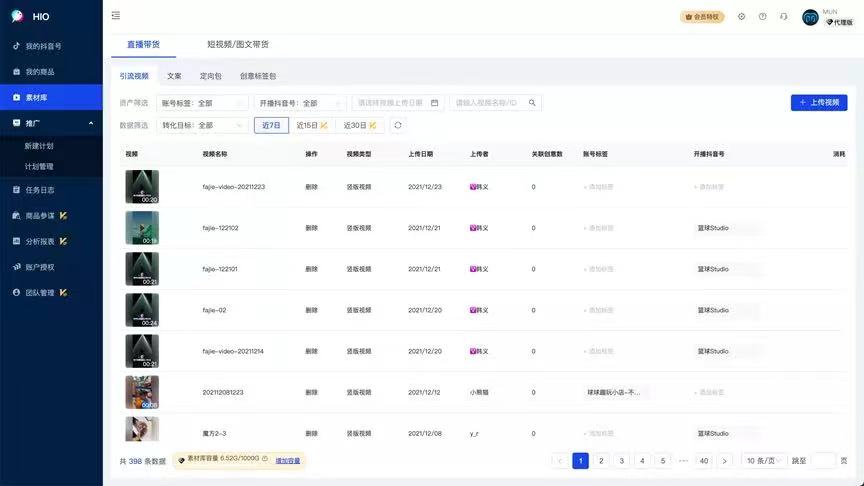Delete the video fajie-122102
This screenshot has height=486, width=864.
pyautogui.click(x=311, y=228)
